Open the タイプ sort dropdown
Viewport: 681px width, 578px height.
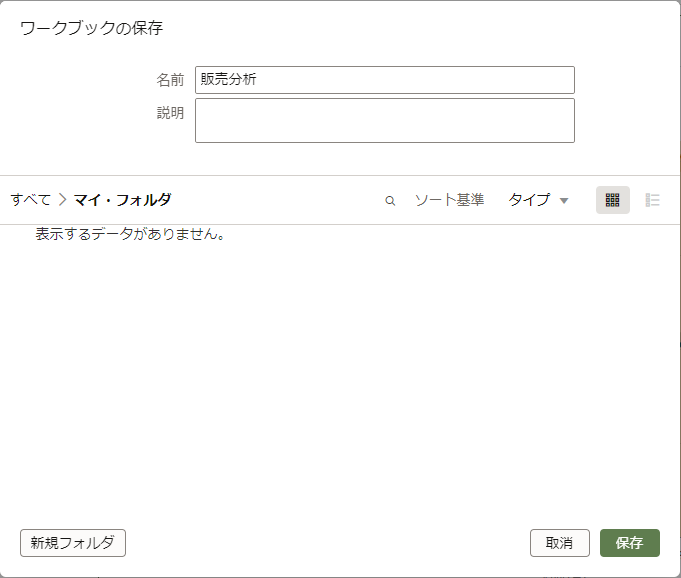[538, 200]
